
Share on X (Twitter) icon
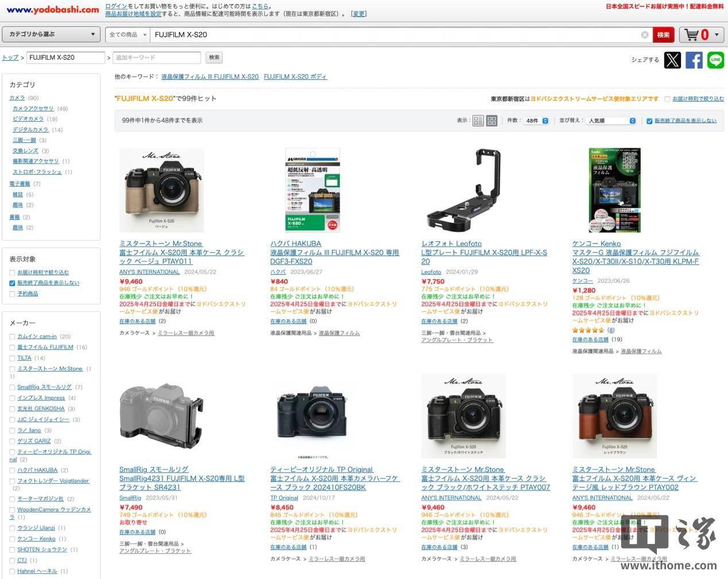(672, 60)
